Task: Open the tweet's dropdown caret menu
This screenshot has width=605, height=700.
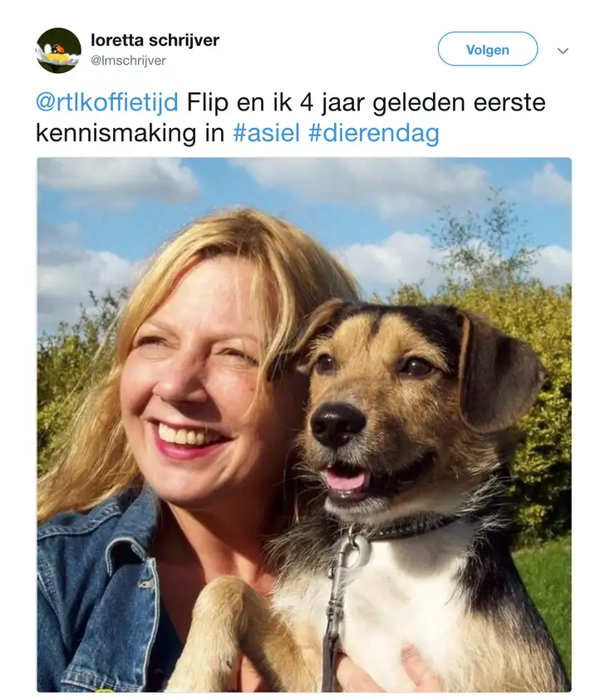Action: [x=563, y=51]
